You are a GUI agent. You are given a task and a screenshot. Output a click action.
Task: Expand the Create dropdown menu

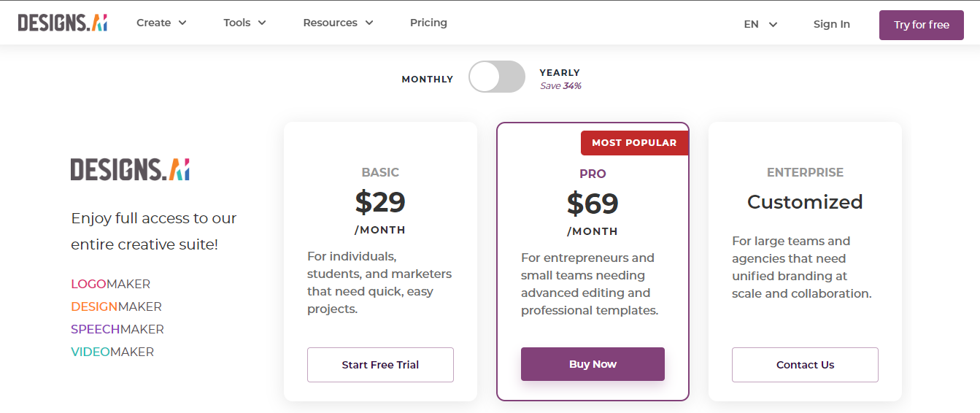click(x=161, y=23)
